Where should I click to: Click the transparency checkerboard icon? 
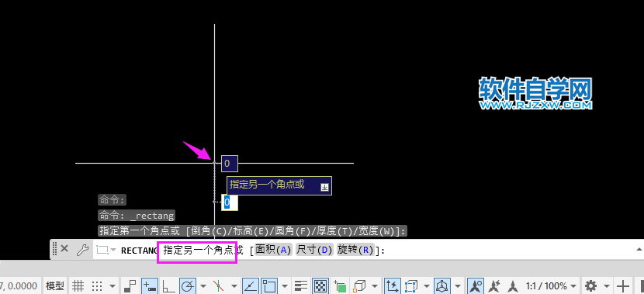[320, 285]
